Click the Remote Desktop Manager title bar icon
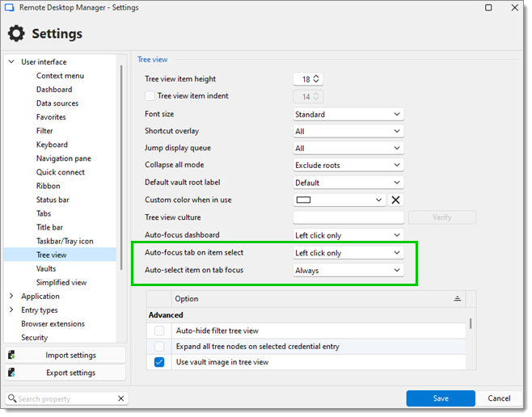Viewport: 532px width, 417px height. [x=11, y=8]
